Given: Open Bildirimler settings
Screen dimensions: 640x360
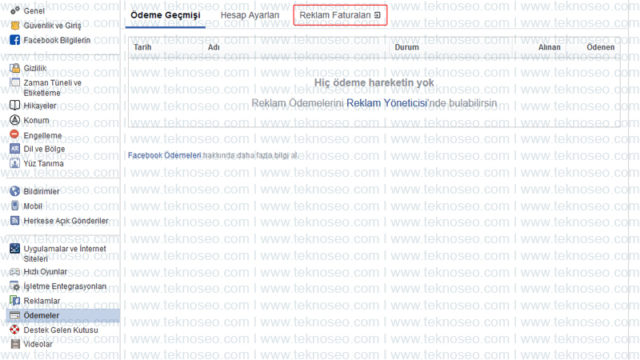Looking at the screenshot, I should [42, 191].
